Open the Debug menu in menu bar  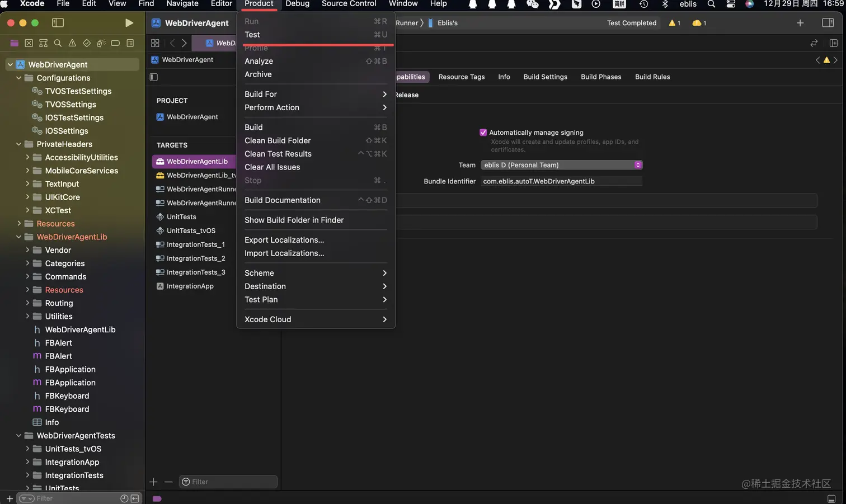297,4
